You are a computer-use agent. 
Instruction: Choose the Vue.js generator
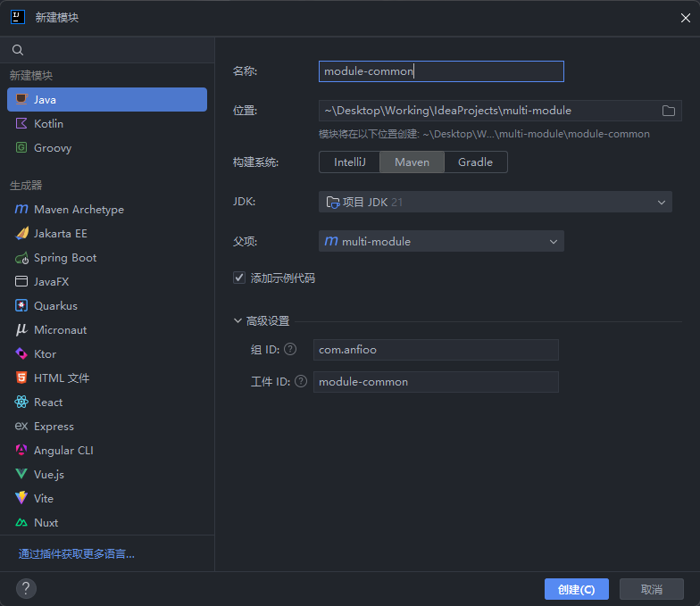[x=107, y=475]
